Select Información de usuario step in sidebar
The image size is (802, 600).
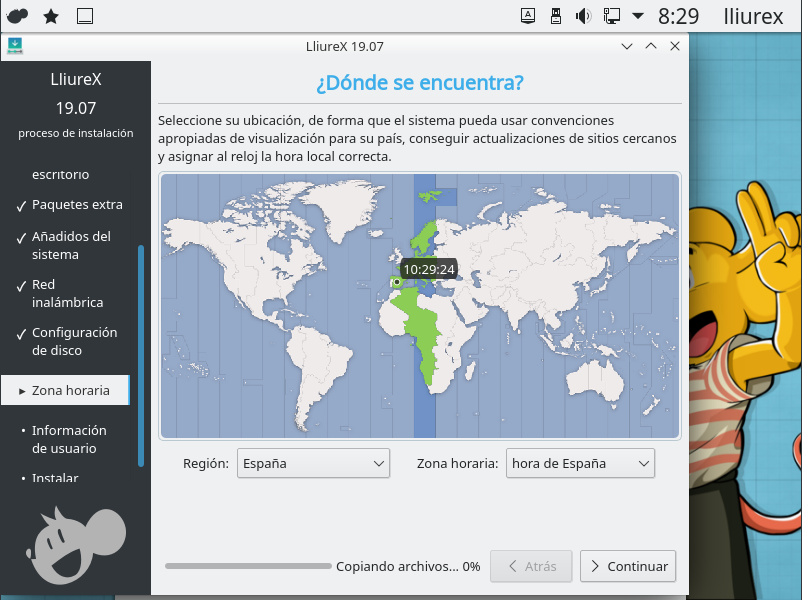coord(69,439)
